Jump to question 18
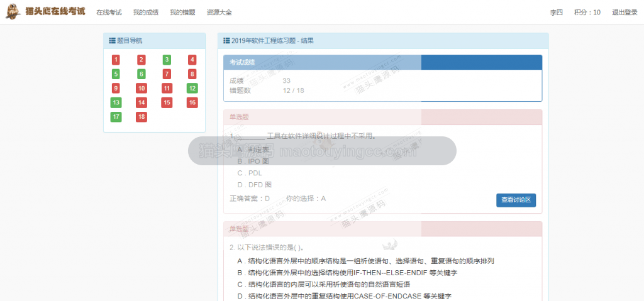Image resolution: width=644 pixels, height=301 pixels. coord(142,117)
